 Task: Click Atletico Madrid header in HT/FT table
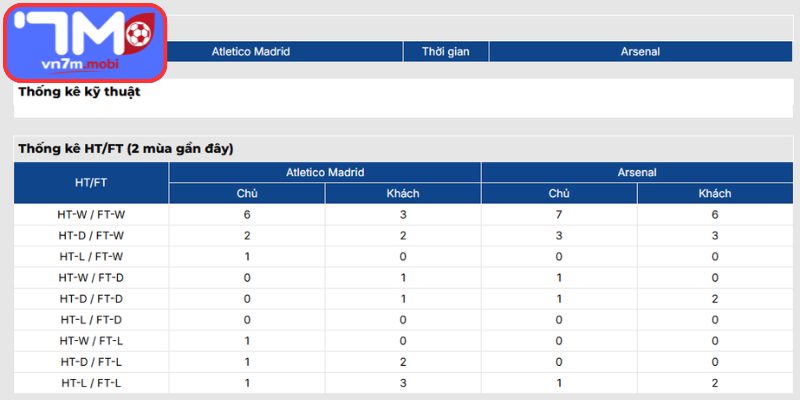[325, 172]
